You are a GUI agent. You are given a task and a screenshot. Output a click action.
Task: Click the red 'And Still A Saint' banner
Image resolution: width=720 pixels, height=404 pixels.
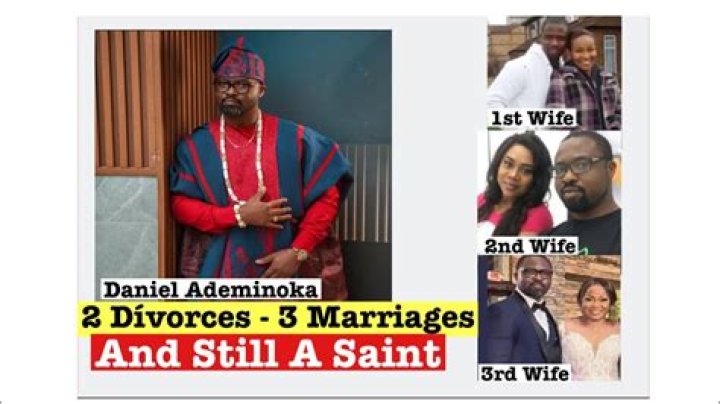click(268, 353)
